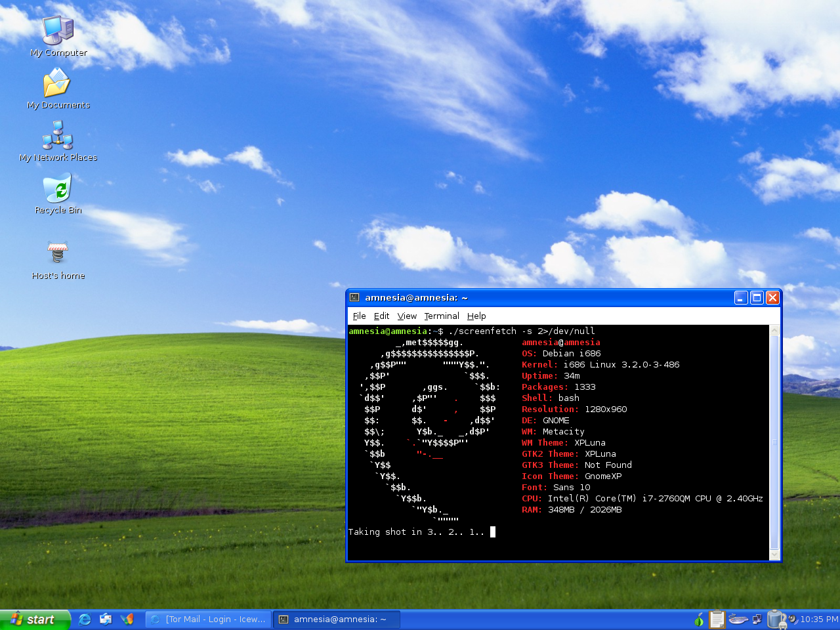Screen dimensions: 840x630
Task: Click the terminal scrollbar down arrow
Action: pyautogui.click(x=774, y=555)
